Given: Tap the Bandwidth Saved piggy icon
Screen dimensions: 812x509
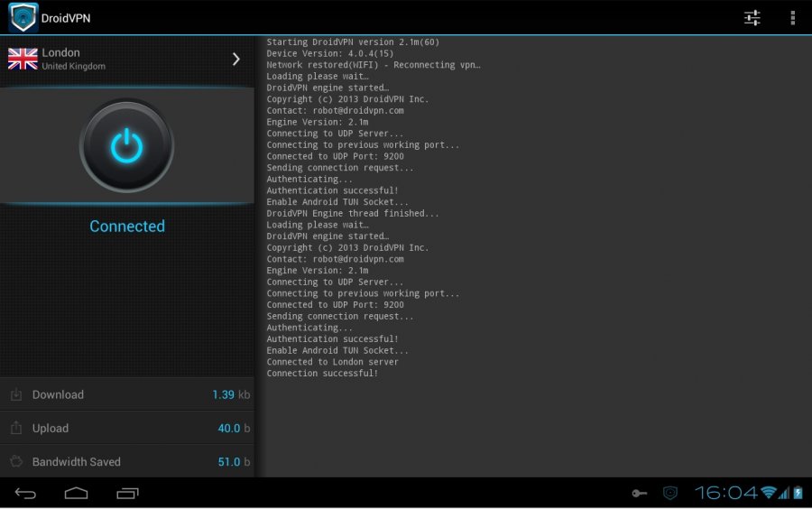Looking at the screenshot, I should 16,461.
